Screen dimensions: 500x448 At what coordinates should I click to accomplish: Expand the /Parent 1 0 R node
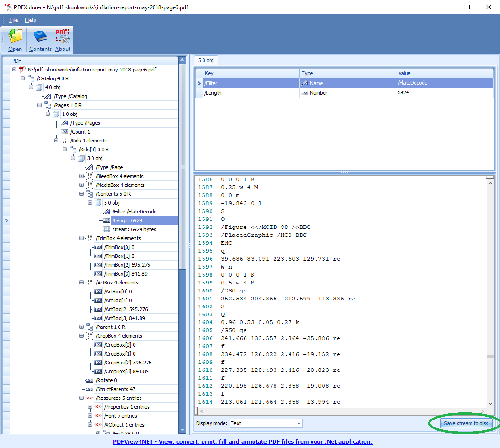[x=81, y=327]
